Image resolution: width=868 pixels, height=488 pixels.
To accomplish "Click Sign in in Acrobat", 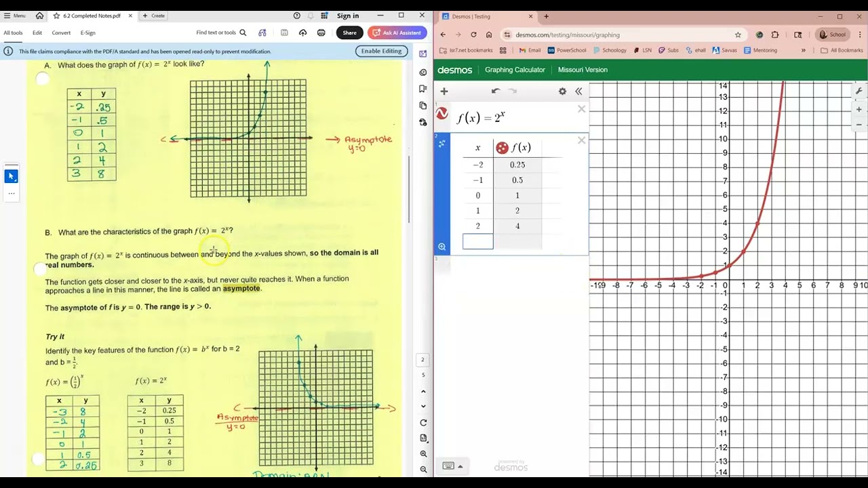I will pyautogui.click(x=348, y=16).
